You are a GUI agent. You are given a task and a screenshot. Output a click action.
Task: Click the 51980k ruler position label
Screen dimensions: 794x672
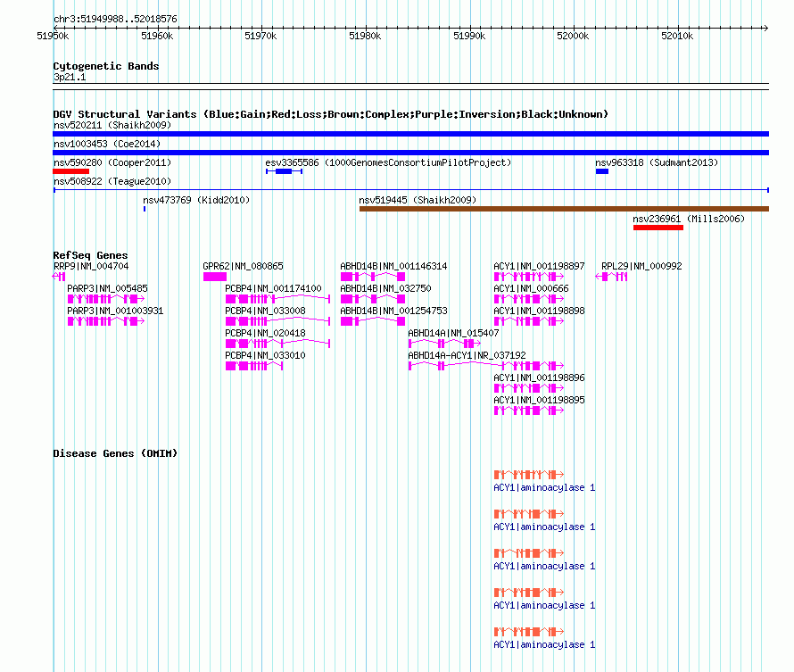[365, 36]
